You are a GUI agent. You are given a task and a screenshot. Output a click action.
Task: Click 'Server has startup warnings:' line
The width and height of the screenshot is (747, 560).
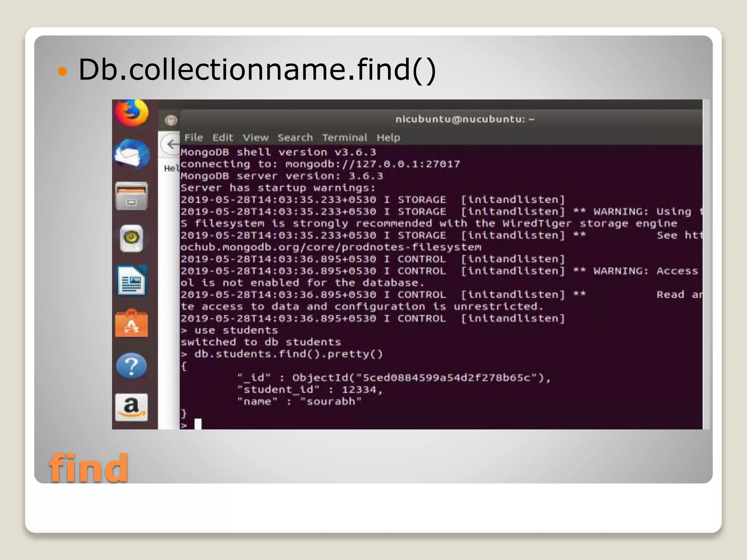click(x=278, y=188)
